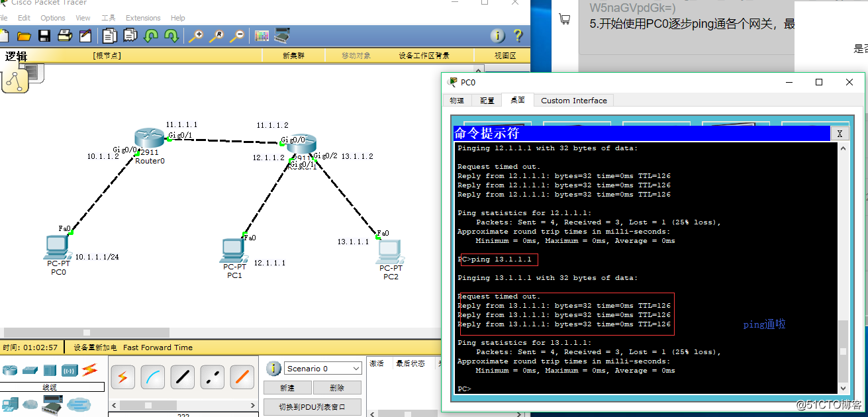Click the workspace horizontal scrollbar thumb
The image size is (868, 417).
tap(86, 332)
